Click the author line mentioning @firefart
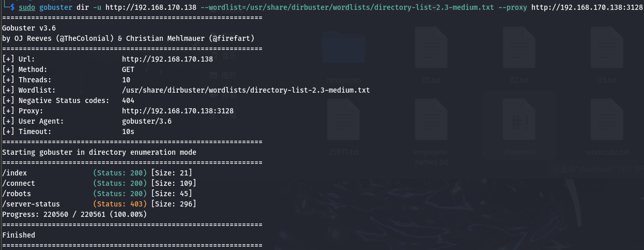Viewport: 644px width, 250px height. 128,38
